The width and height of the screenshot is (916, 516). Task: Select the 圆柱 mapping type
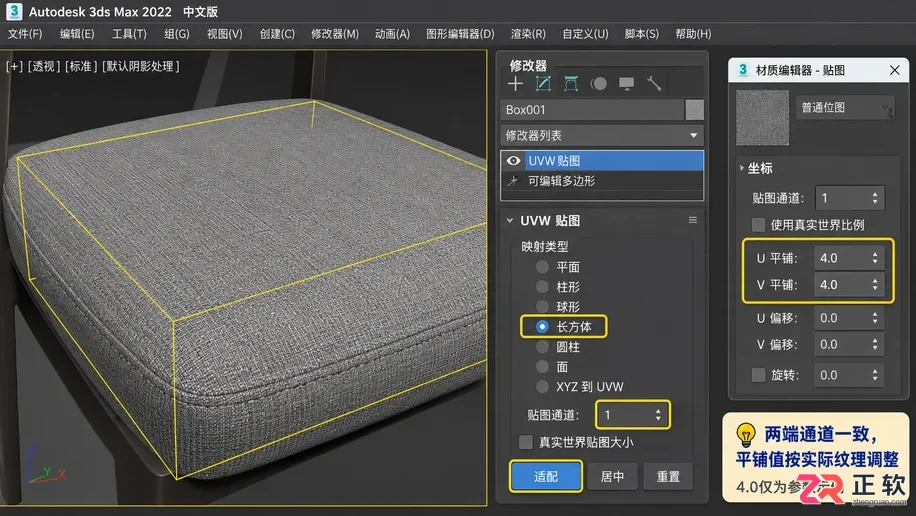(x=542, y=347)
